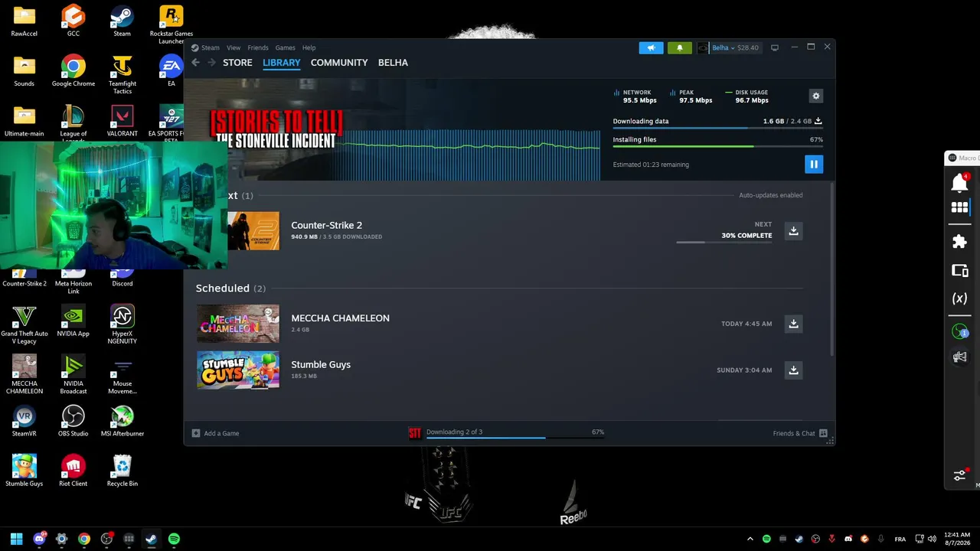The image size is (980, 551).
Task: Select HyperX NGENUITY desktop icon
Action: tap(122, 324)
